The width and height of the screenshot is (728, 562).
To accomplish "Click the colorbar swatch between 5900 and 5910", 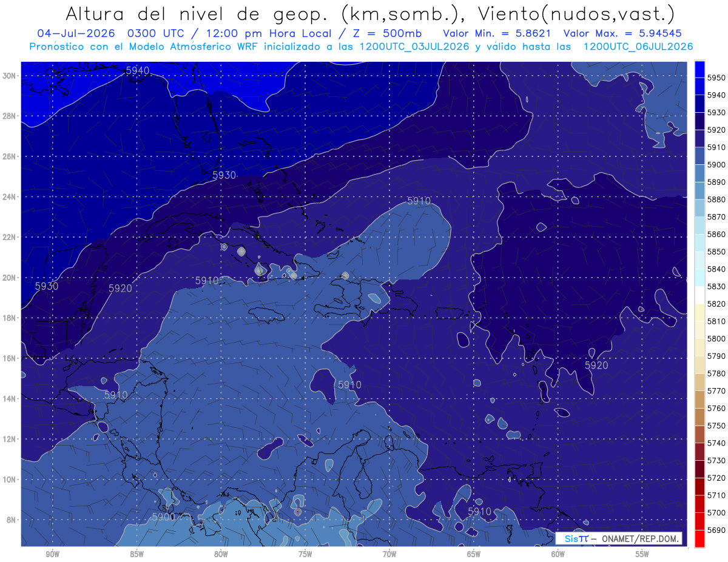I will point(699,156).
